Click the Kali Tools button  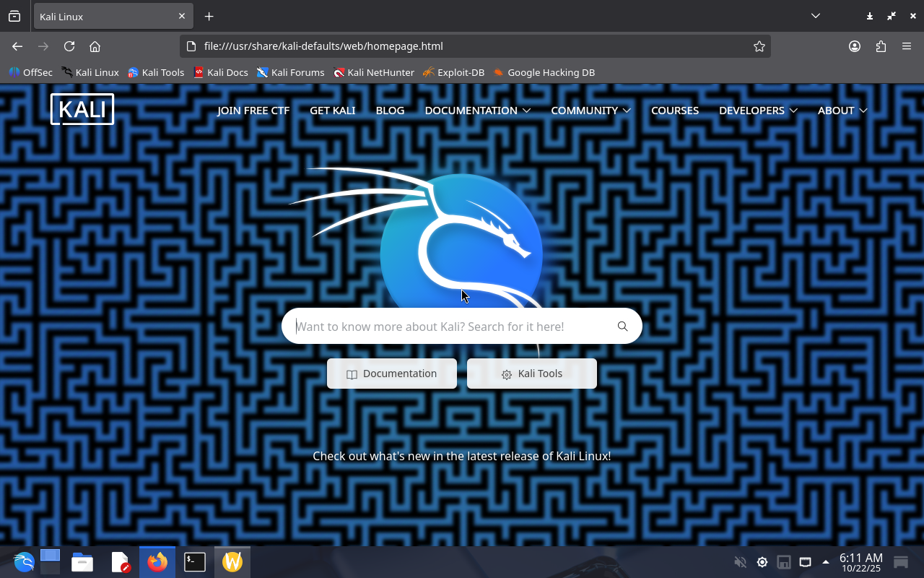[532, 374]
